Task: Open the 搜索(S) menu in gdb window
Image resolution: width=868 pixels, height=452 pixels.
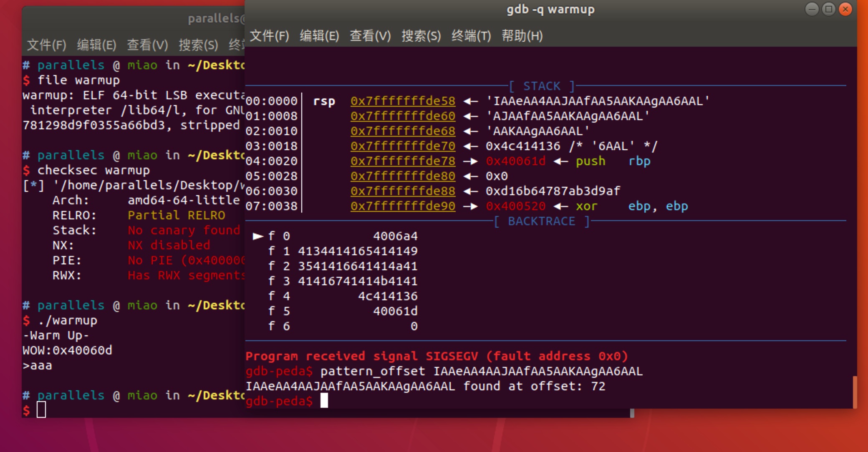Action: 421,36
